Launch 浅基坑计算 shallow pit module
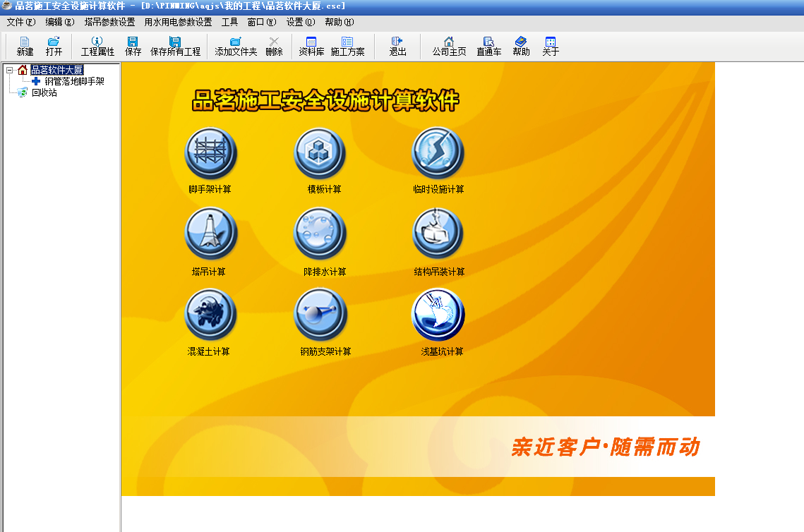The height and width of the screenshot is (532, 804). (x=438, y=314)
